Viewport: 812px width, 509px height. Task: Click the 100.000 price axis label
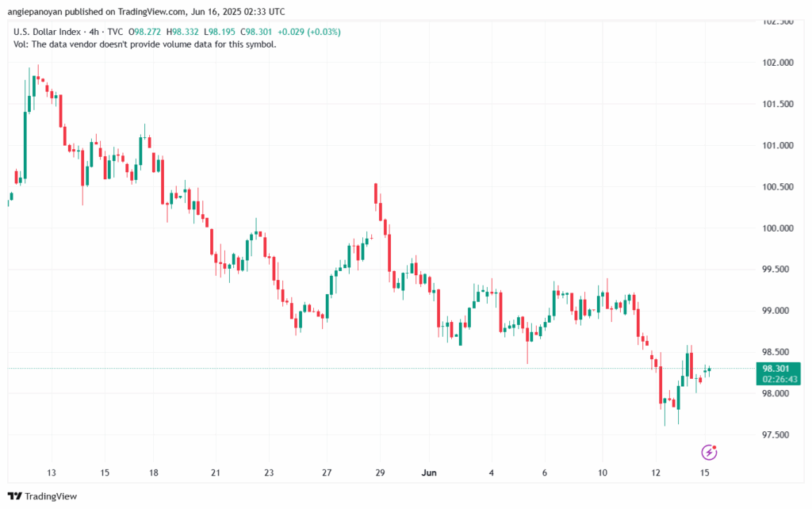778,228
